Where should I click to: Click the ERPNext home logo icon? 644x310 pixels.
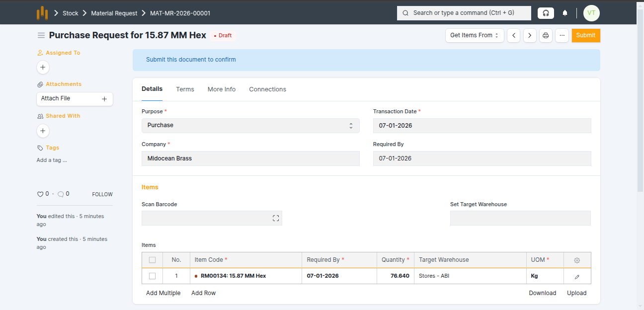click(x=42, y=13)
